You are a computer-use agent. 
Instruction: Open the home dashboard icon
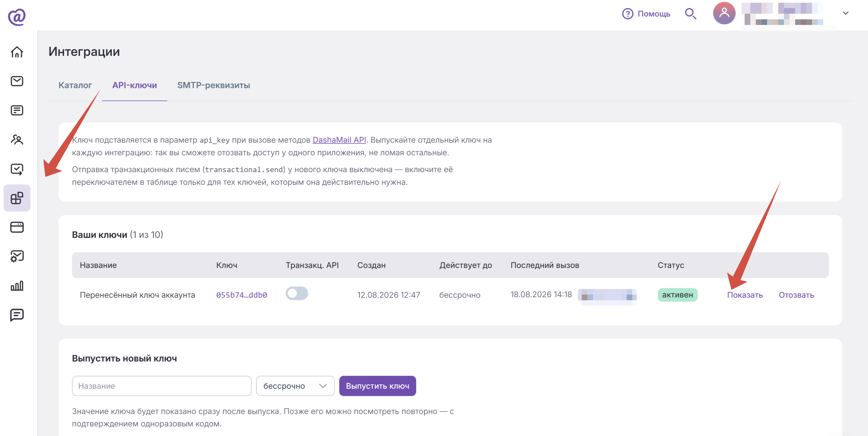(x=17, y=52)
